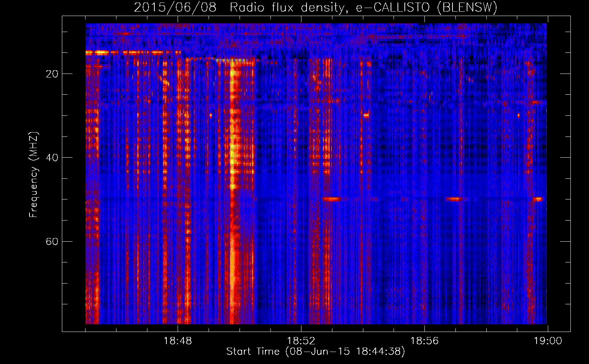This screenshot has height=364, width=589.
Task: Click the time tick label '18:52'
Action: click(301, 341)
